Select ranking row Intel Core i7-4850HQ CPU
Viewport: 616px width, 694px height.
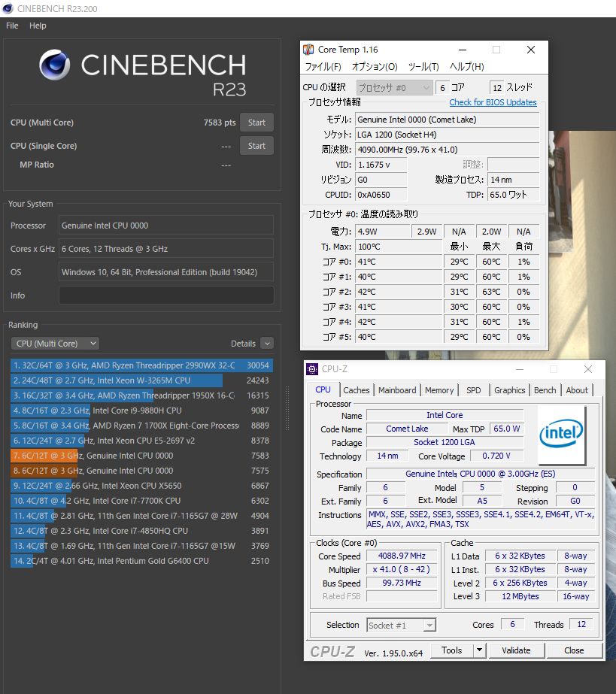click(x=141, y=531)
